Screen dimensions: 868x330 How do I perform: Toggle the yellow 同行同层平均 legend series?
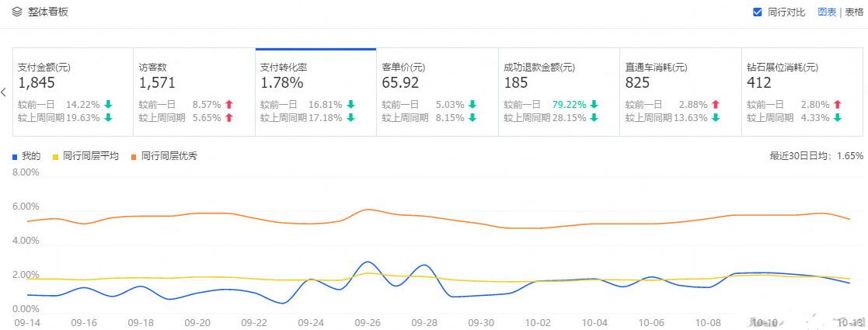[x=85, y=156]
